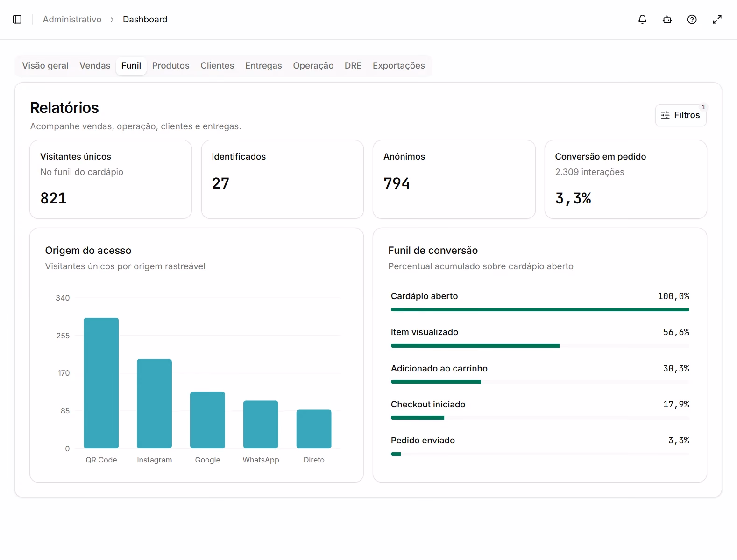Open the Exportações tab
This screenshot has width=737, height=560.
[x=398, y=66]
